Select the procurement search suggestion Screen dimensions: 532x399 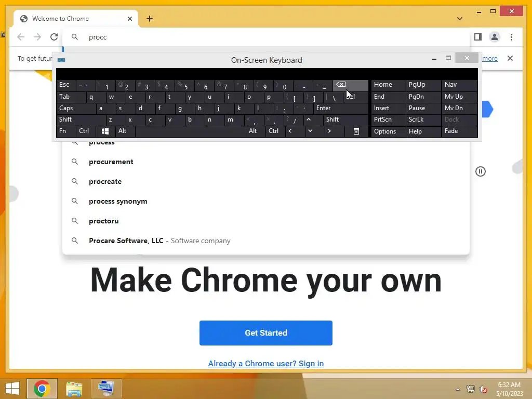(x=266, y=162)
